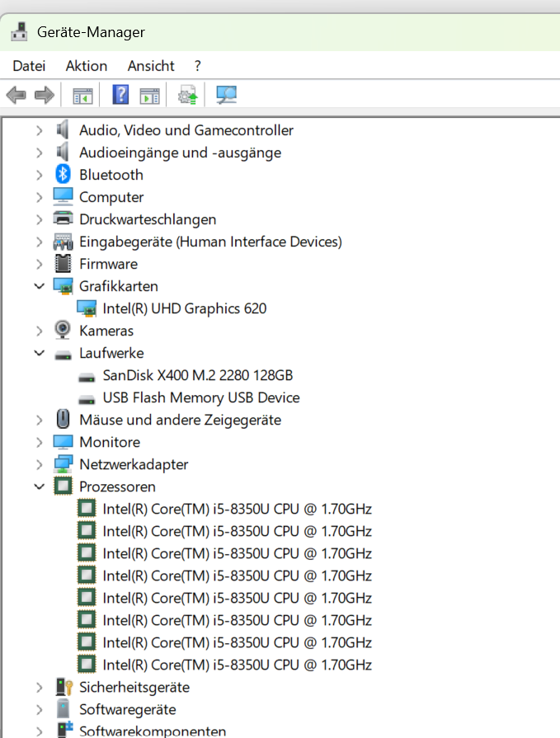Click the show/hide console tree toolbar icon
This screenshot has width=560, height=738.
82,96
